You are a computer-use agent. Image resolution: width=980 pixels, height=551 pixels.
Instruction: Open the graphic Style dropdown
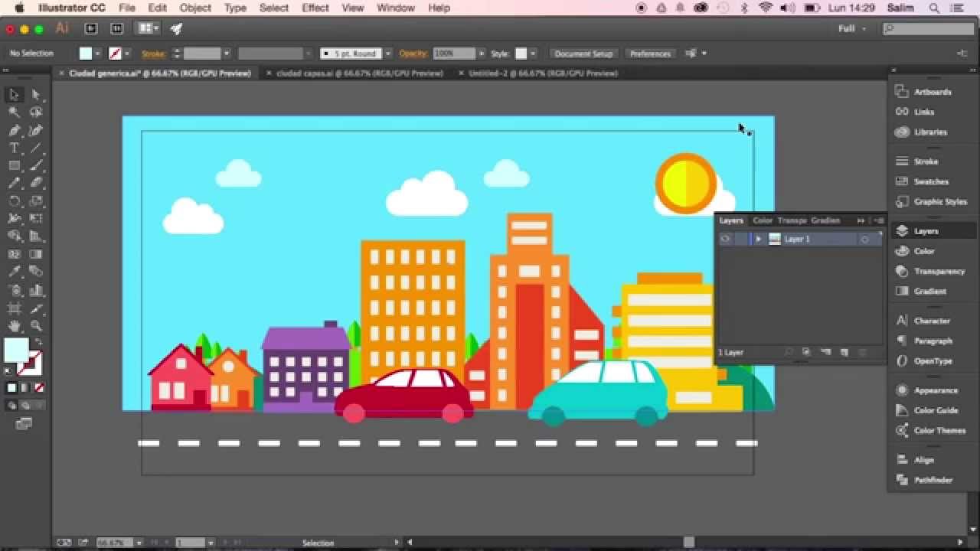[x=533, y=54]
